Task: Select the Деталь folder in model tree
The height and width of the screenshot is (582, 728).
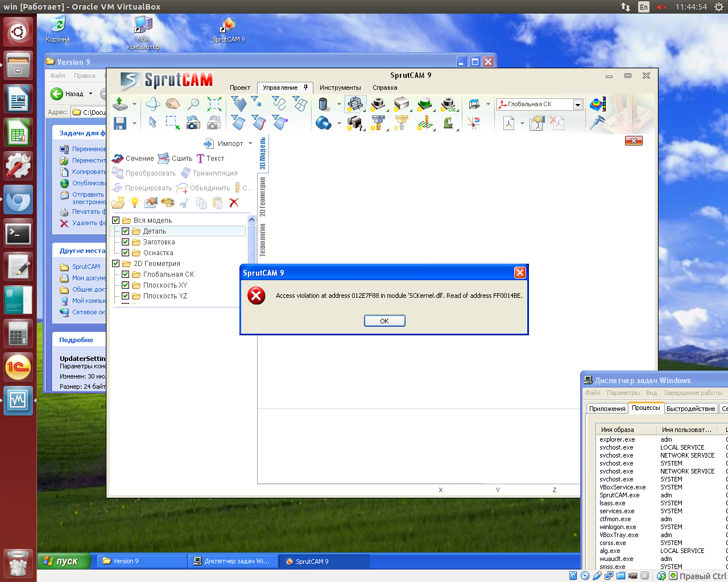Action: click(154, 231)
